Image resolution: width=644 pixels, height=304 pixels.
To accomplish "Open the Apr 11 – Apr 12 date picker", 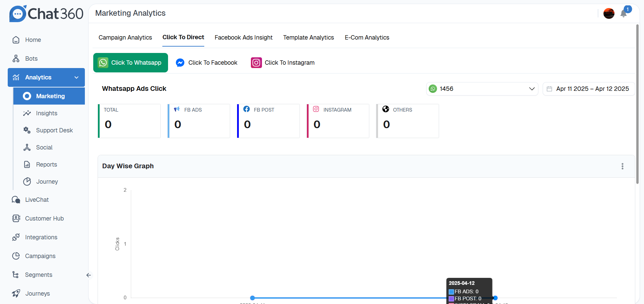I will [x=589, y=89].
